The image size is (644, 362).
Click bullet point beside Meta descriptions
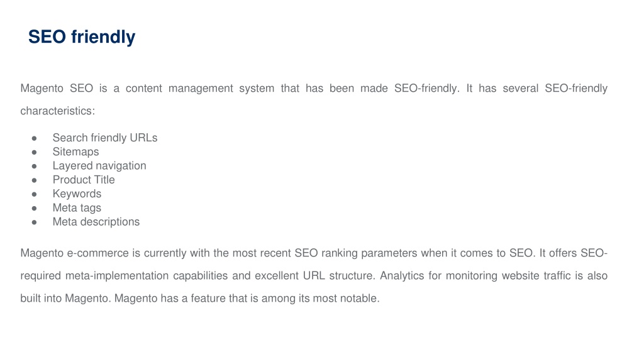coord(34,222)
